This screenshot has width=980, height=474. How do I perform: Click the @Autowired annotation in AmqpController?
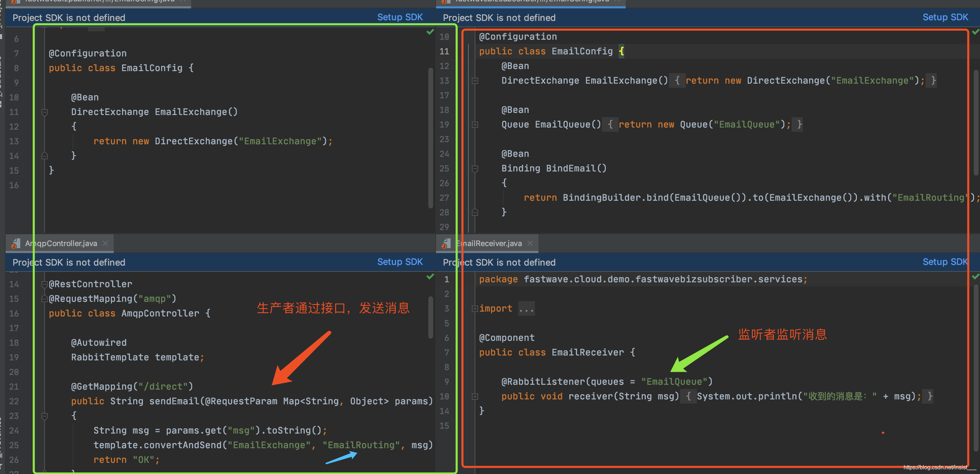point(99,343)
